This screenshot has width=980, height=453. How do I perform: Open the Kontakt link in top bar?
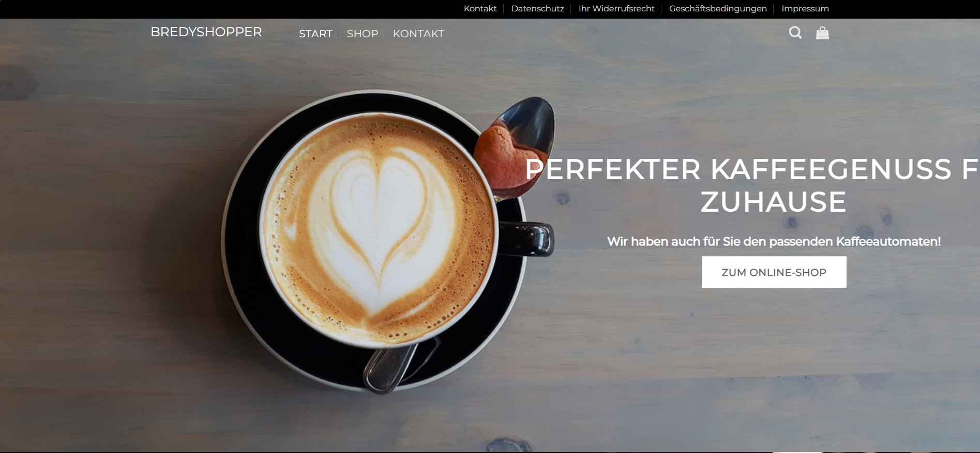[x=480, y=9]
